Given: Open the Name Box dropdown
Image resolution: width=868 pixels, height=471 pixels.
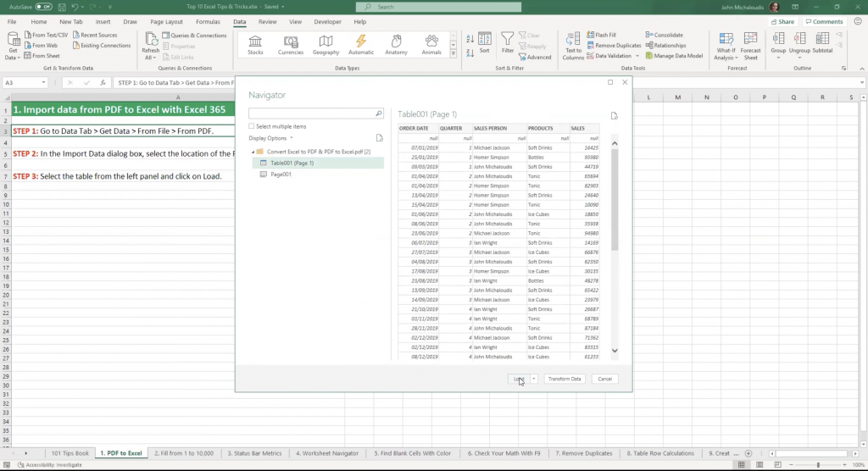Looking at the screenshot, I should pyautogui.click(x=43, y=82).
